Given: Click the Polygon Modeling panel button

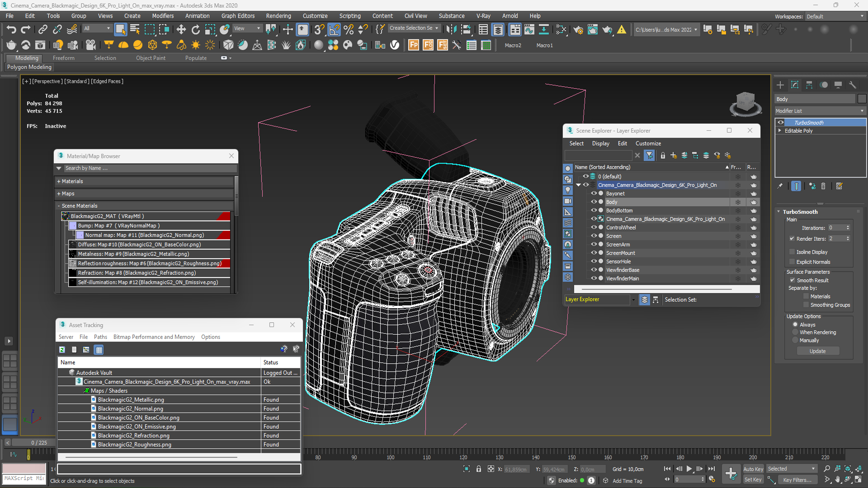Looking at the screenshot, I should (x=29, y=67).
